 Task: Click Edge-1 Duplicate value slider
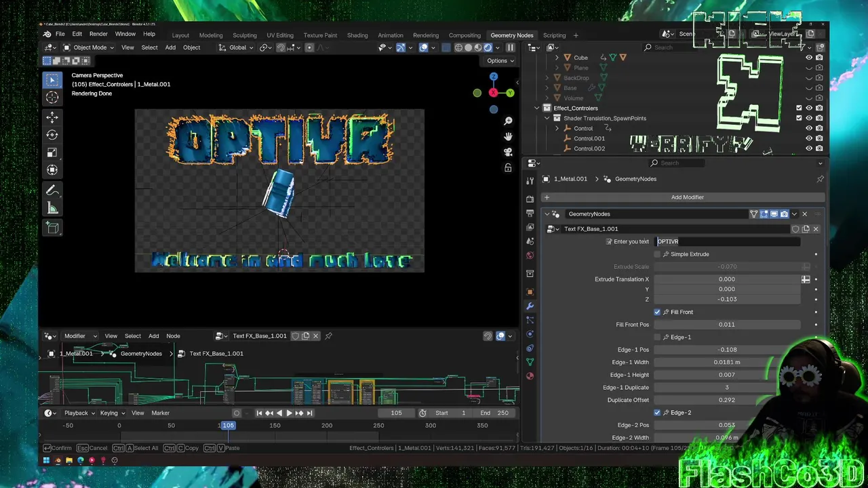pos(726,388)
